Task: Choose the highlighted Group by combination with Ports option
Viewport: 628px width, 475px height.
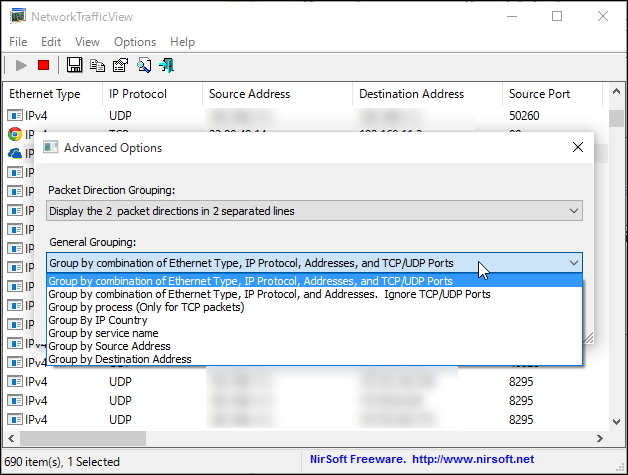Action: click(x=314, y=281)
